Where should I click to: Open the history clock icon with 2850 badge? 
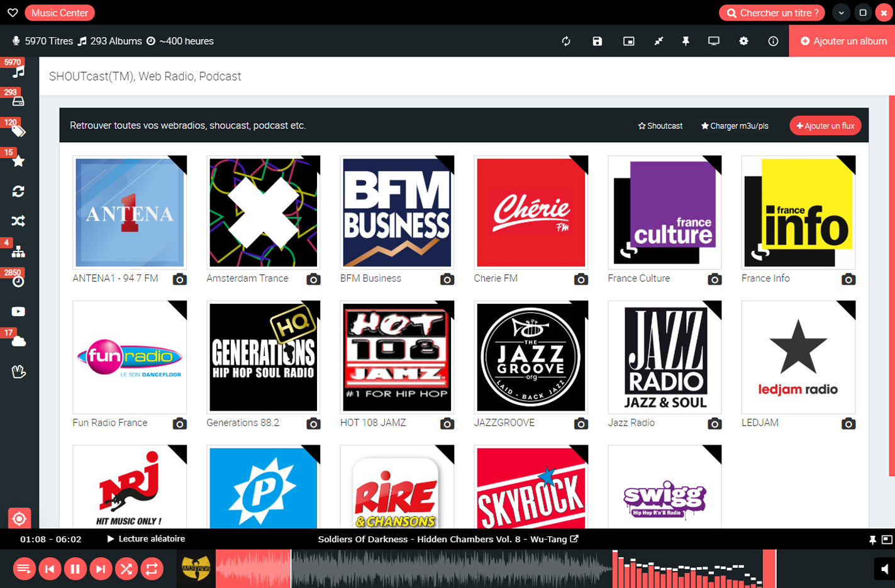coord(18,281)
